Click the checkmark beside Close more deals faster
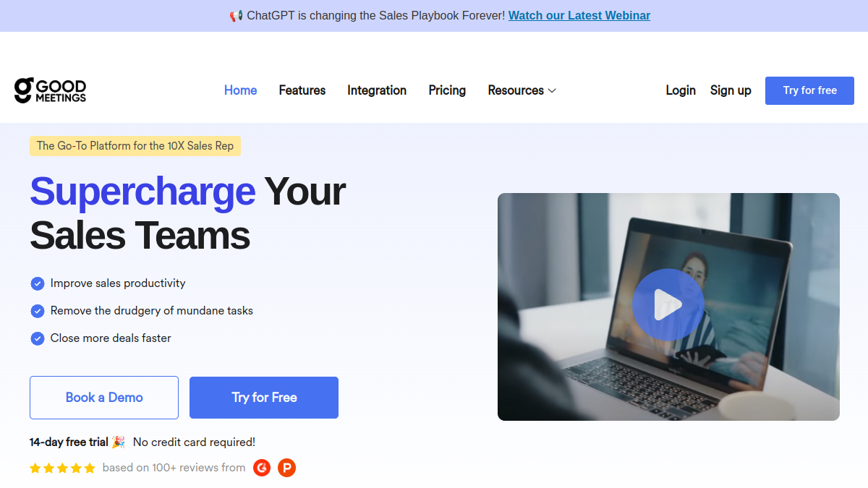Viewport: 868px width, 488px height. click(x=38, y=338)
